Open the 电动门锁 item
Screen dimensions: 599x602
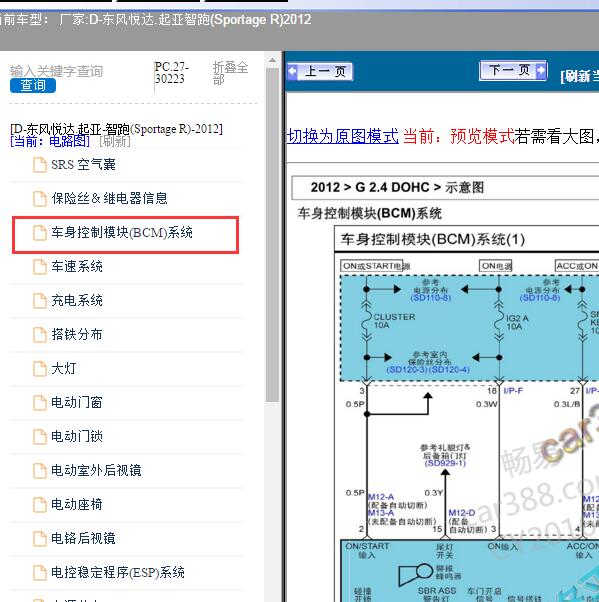click(x=77, y=436)
